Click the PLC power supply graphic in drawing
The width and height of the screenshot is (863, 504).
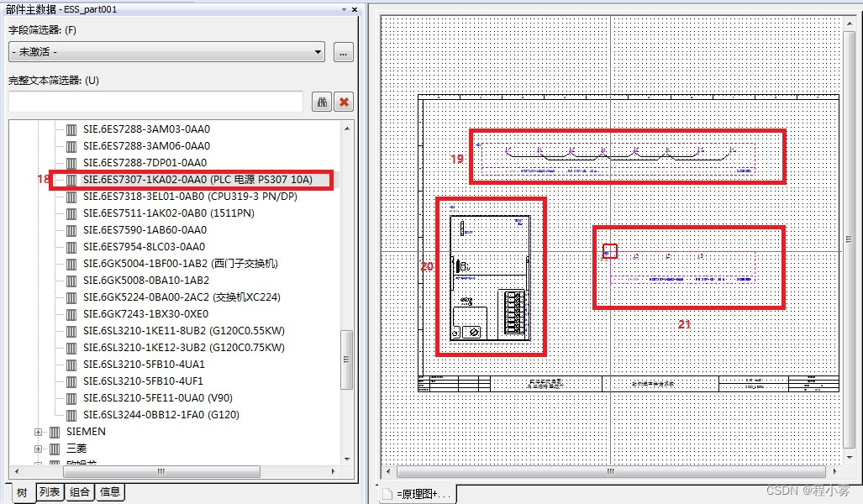click(490, 278)
